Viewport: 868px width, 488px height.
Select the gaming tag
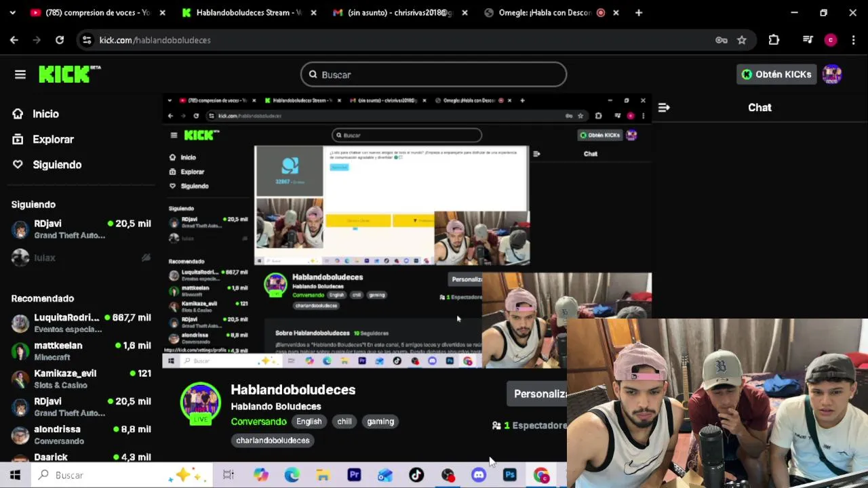point(380,422)
